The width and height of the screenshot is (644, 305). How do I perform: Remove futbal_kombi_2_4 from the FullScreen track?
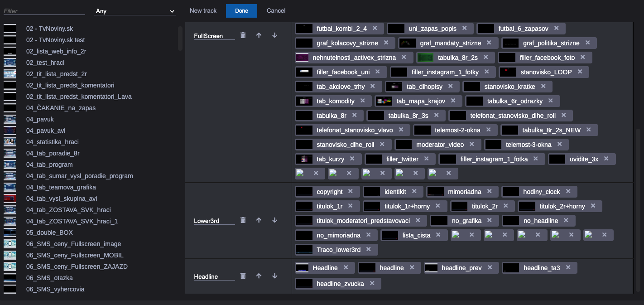click(x=375, y=28)
